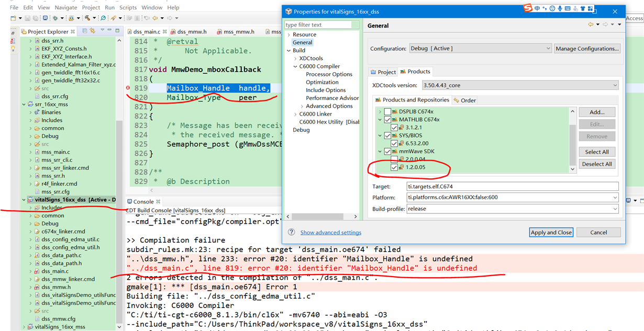Toggle Link with Editor in Project Explorer
644x331 pixels.
pyautogui.click(x=92, y=31)
